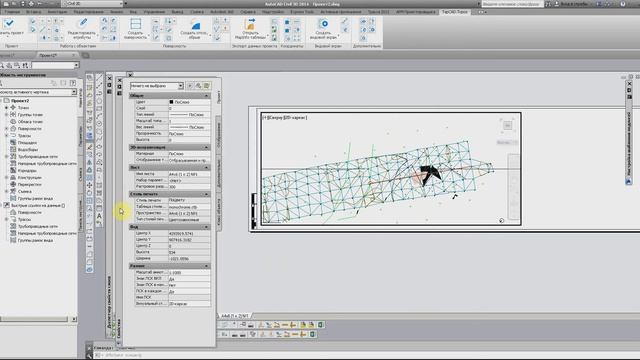Click the Center X value field
This screenshot has height=360, width=640.
189,233
